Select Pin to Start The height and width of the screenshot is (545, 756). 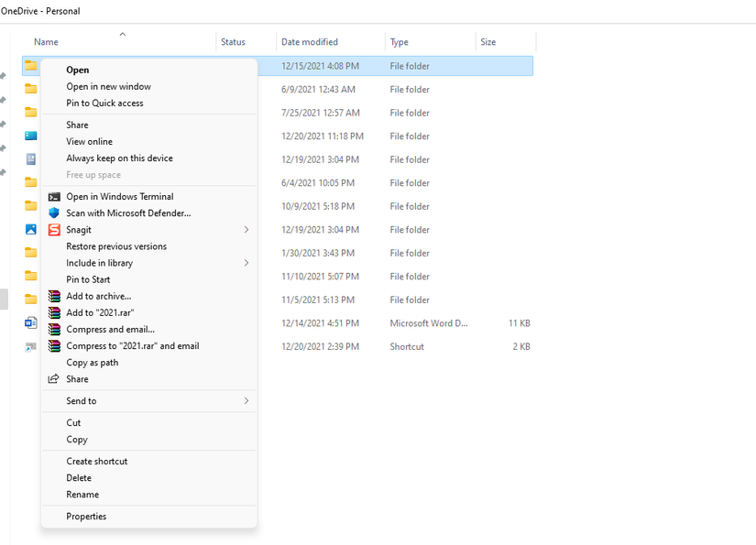tap(88, 279)
